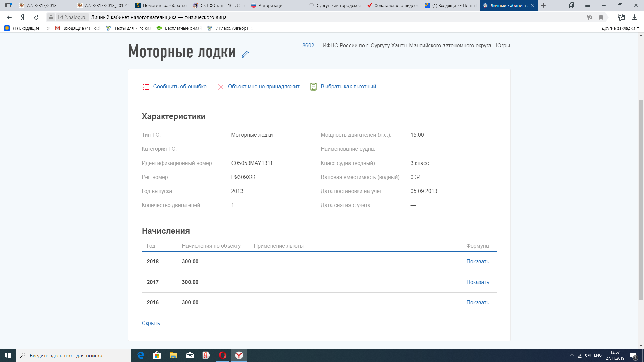The image size is (644, 362).
Task: Click the bookmark icon in the address bar
Action: point(601,17)
